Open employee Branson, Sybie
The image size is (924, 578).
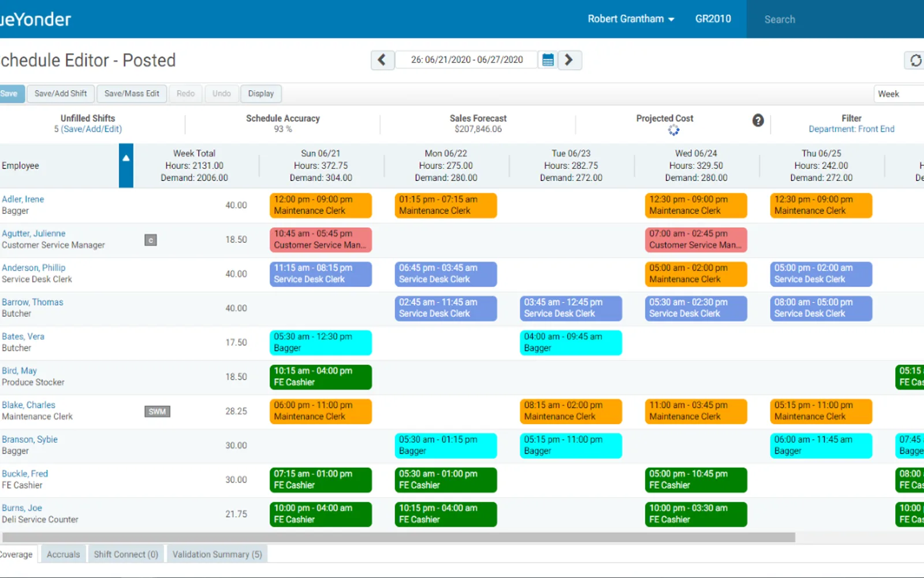point(29,439)
